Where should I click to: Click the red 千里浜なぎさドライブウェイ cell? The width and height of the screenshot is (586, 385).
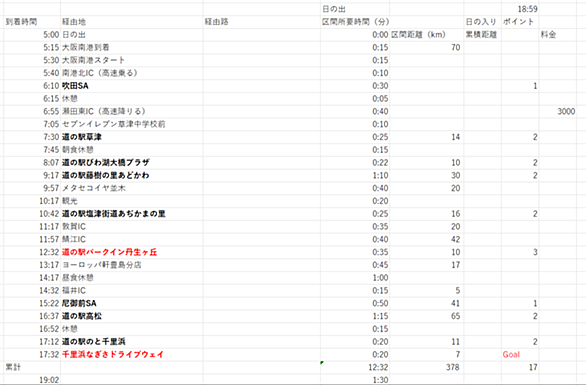(132, 354)
